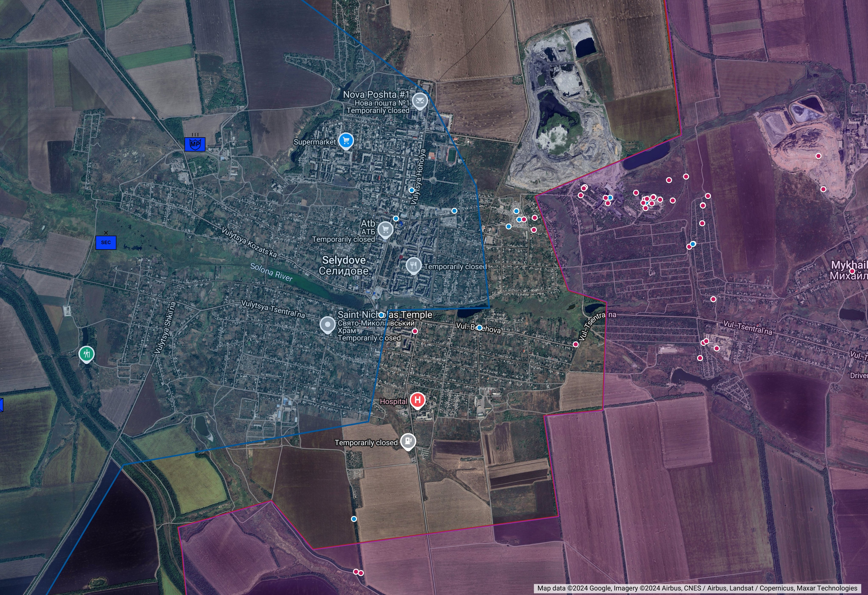Screen dimensions: 868x595
Task: Select the Saint-Nicholas Temple gray pin
Action: pyautogui.click(x=328, y=324)
